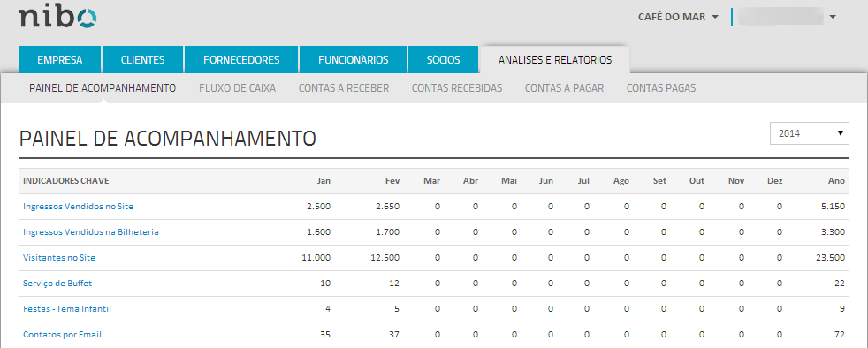Click the 72 yearly email contacts total
The height and width of the screenshot is (348, 868).
click(840, 334)
